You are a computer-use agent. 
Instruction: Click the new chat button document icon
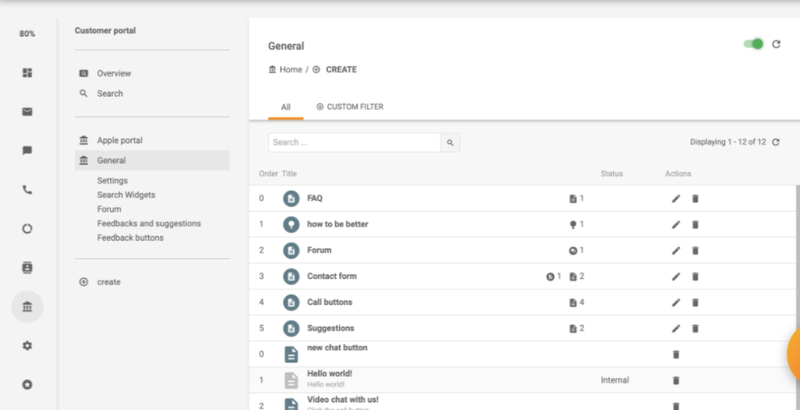291,354
